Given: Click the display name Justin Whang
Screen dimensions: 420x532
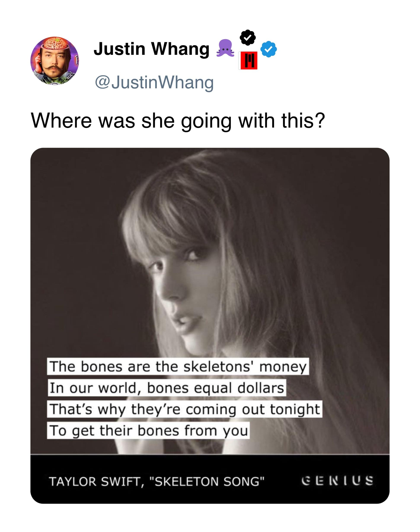Looking at the screenshot, I should click(x=151, y=49).
